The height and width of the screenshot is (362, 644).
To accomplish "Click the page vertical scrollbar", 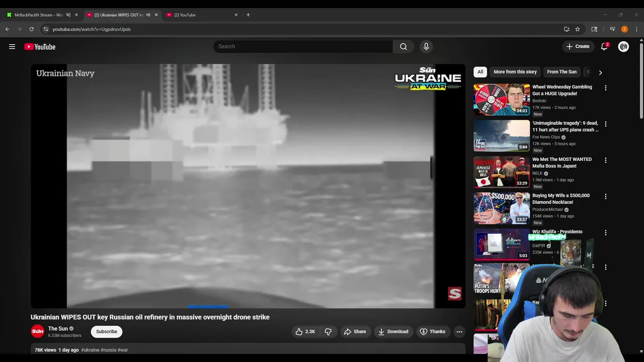I will [x=641, y=80].
